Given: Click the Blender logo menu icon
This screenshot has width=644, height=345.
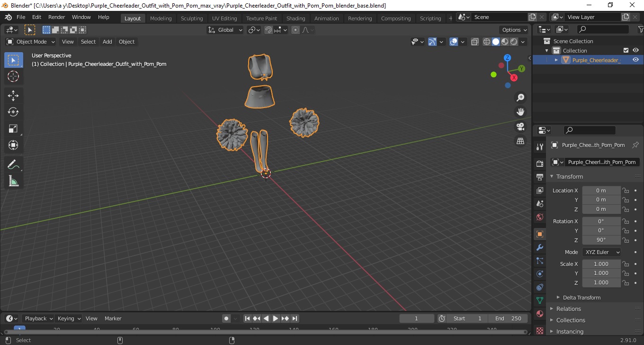Looking at the screenshot, I should (x=8, y=17).
